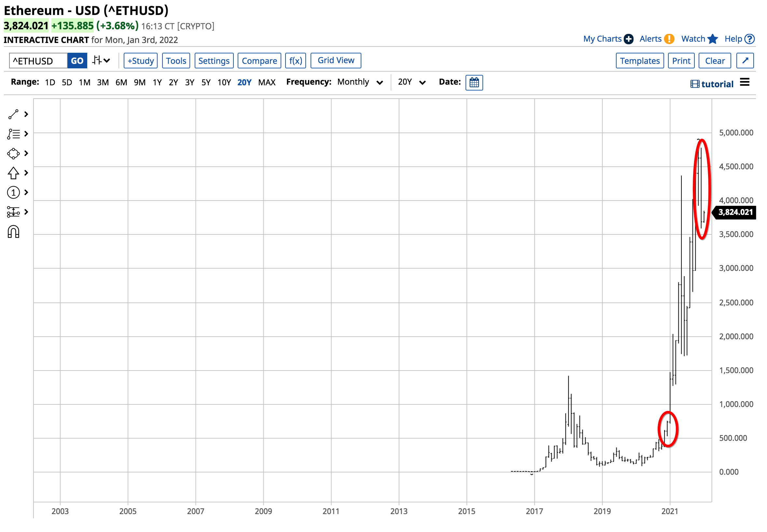Open the 20Y period dropdown
The image size is (767, 532).
click(x=412, y=82)
